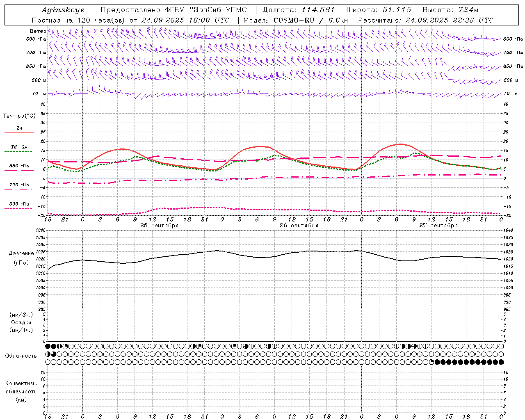Screen dimensions: 525x420
Task: Click the dashed line sample under temperature-legend "850 гПа"
Action: coord(19,170)
